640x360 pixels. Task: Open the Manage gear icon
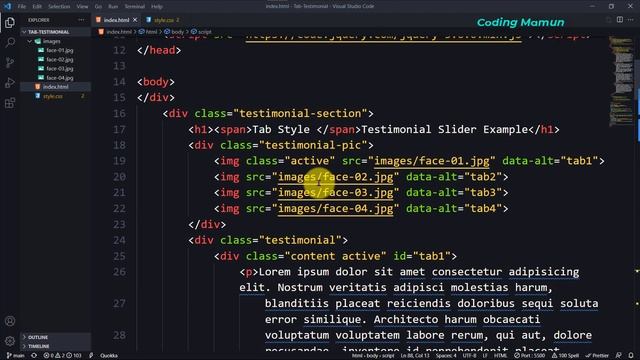tap(10, 341)
